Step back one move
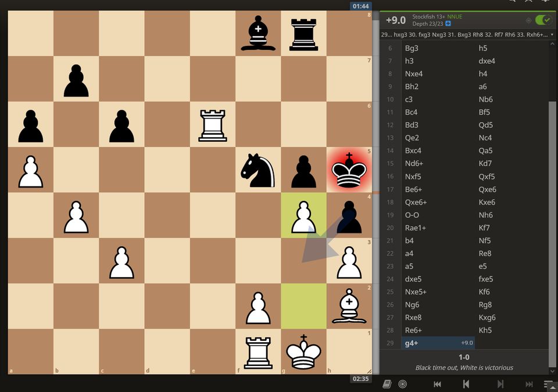Image resolution: width=558 pixels, height=392 pixels. tap(466, 384)
